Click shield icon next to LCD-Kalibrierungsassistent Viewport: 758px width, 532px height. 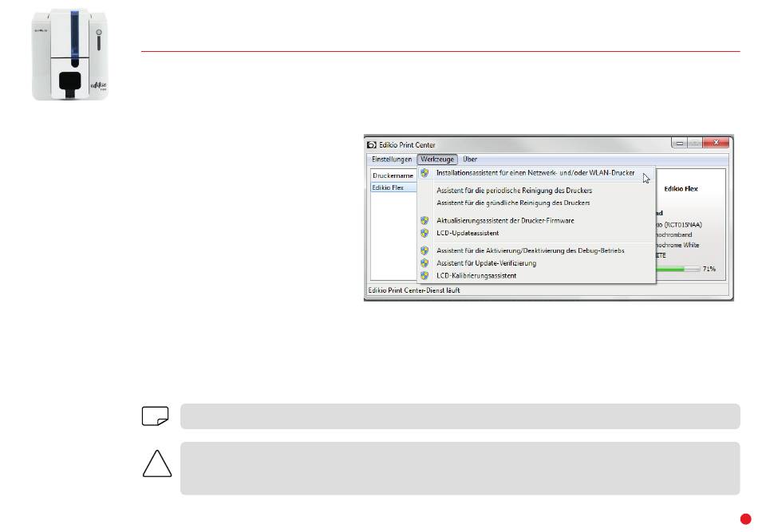coord(424,275)
